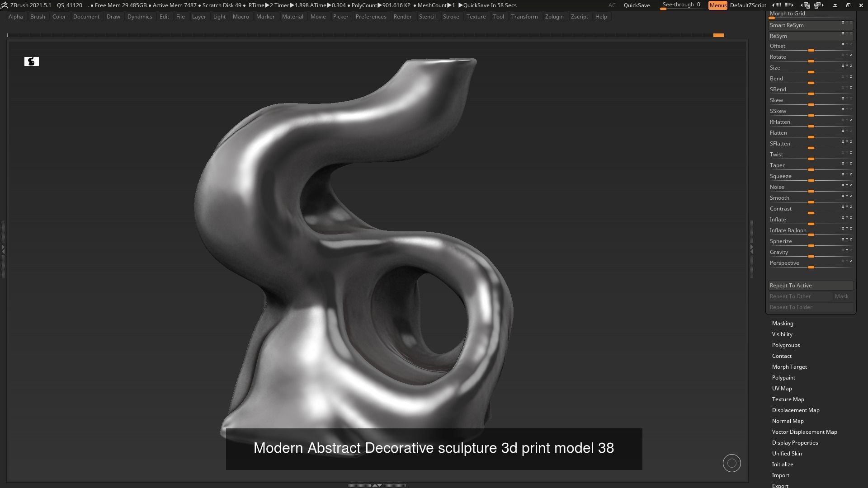Toggle Z axis for Perspective deformation
The width and height of the screenshot is (868, 488).
tap(851, 261)
